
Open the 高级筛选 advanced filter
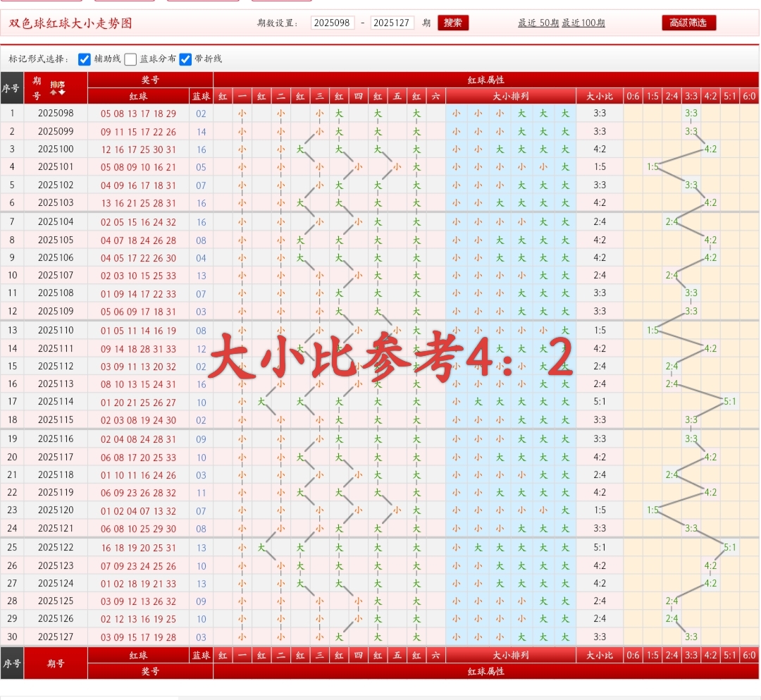(x=688, y=22)
